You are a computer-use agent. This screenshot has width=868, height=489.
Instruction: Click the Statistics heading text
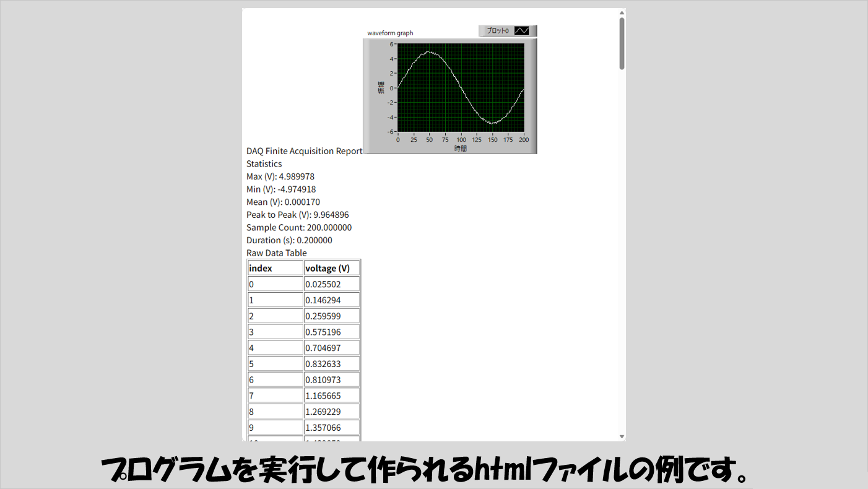point(264,164)
